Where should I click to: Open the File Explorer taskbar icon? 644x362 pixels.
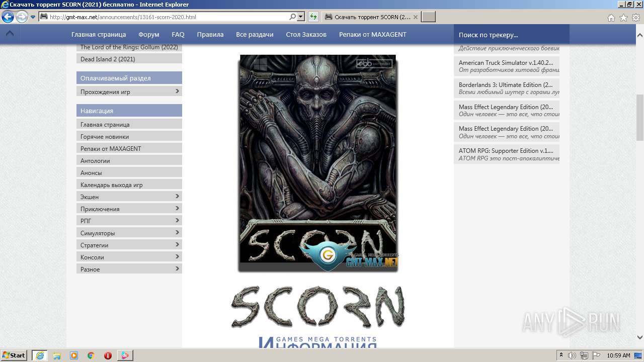[57, 355]
